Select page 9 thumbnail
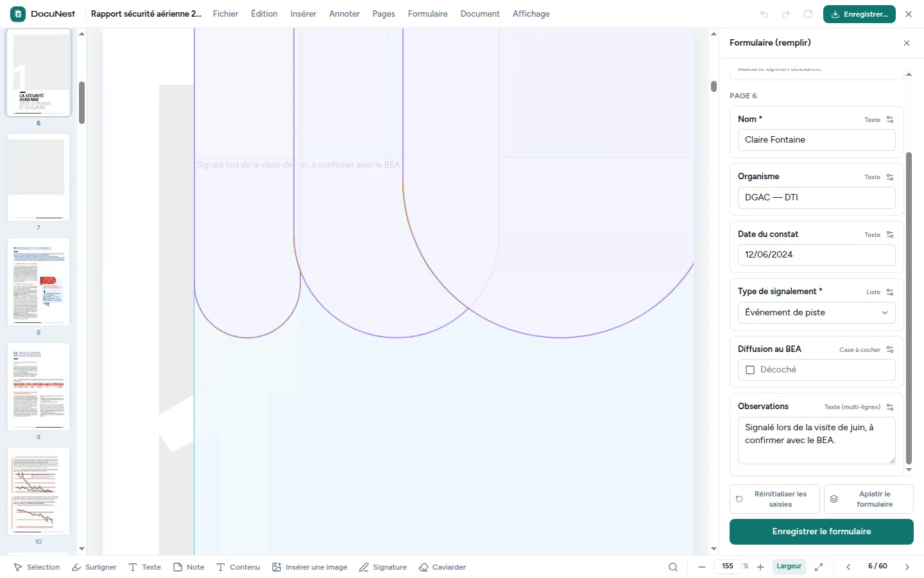Viewport: 924px width, 578px height. click(38, 387)
